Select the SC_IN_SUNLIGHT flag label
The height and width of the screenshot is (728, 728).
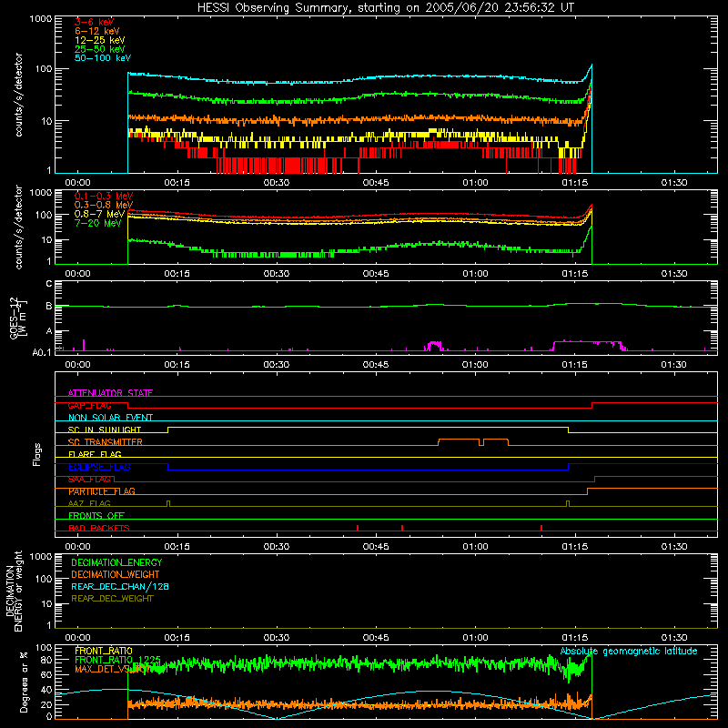[105, 430]
